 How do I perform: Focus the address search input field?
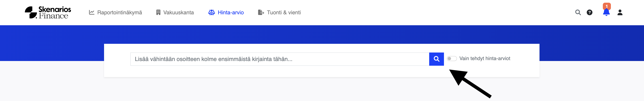pyautogui.click(x=279, y=59)
